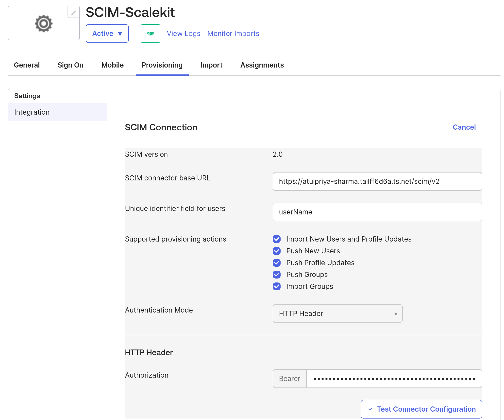Switch to the General tab
This screenshot has height=420, width=504.
click(x=27, y=65)
